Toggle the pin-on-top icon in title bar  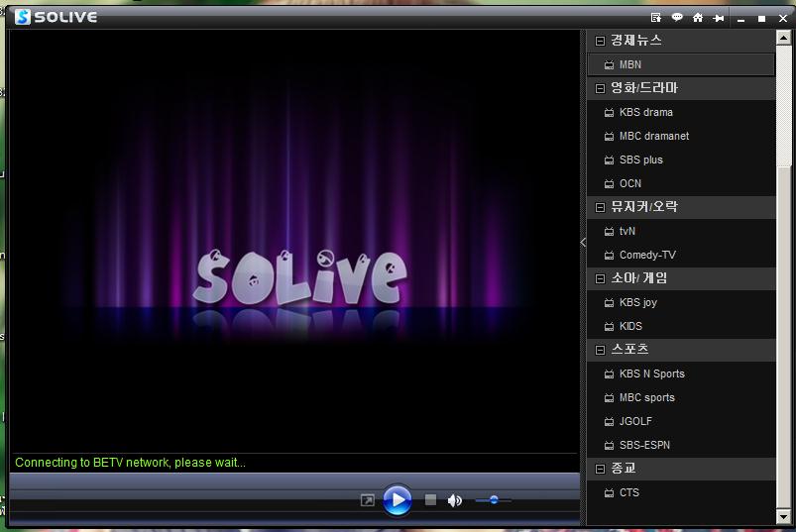pyautogui.click(x=719, y=18)
